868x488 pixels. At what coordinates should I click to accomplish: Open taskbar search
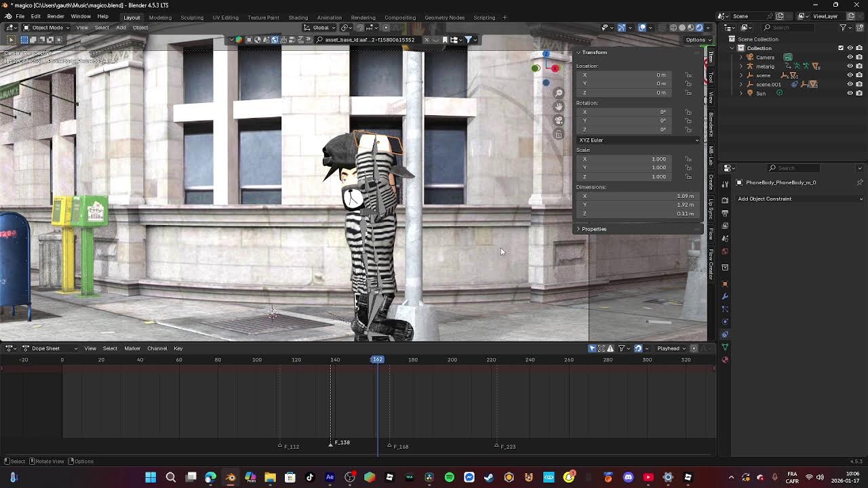(171, 477)
